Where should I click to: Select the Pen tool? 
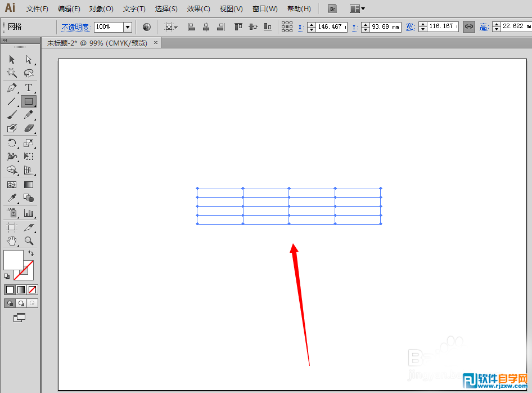[x=12, y=88]
